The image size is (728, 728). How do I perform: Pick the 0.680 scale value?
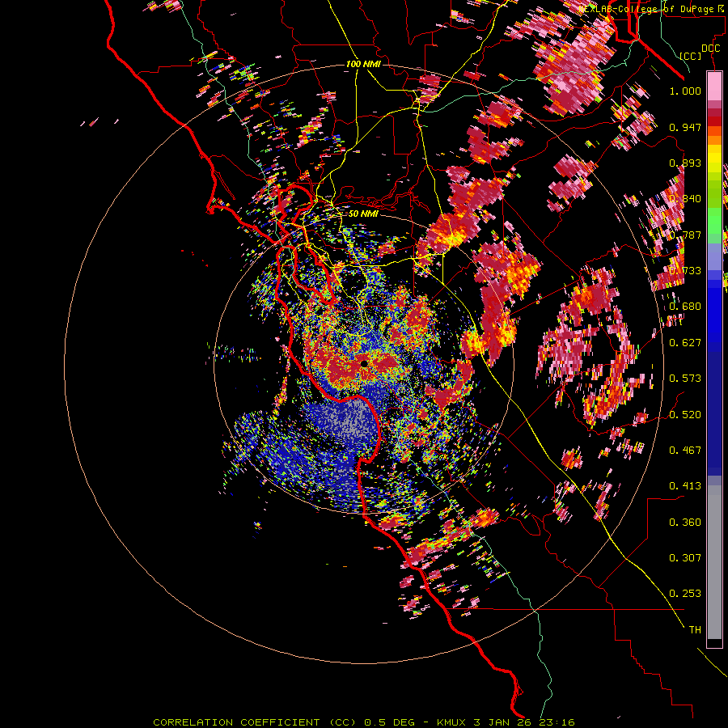(685, 307)
